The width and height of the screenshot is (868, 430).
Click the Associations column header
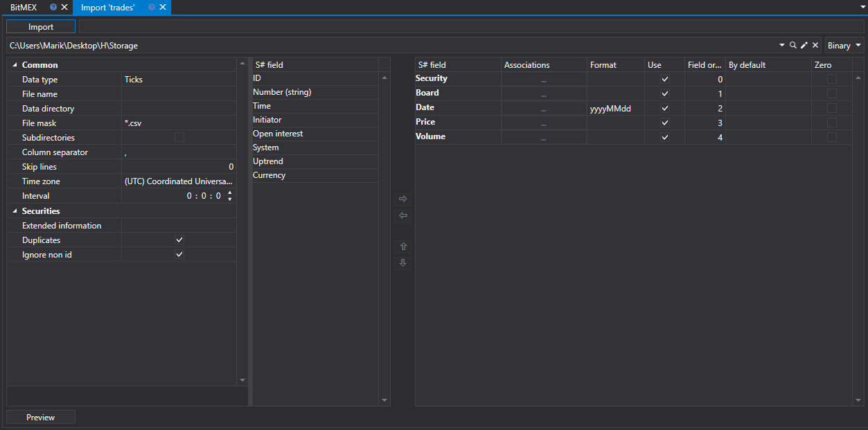pos(544,65)
